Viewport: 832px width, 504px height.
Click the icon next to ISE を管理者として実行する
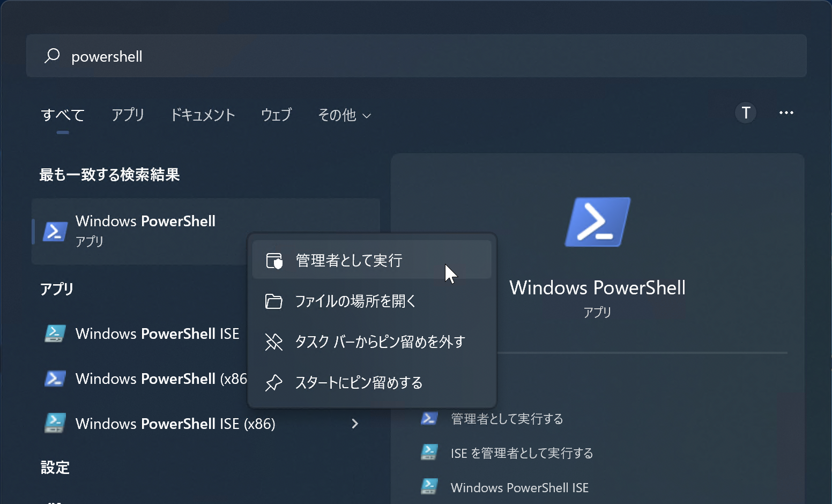click(x=429, y=453)
